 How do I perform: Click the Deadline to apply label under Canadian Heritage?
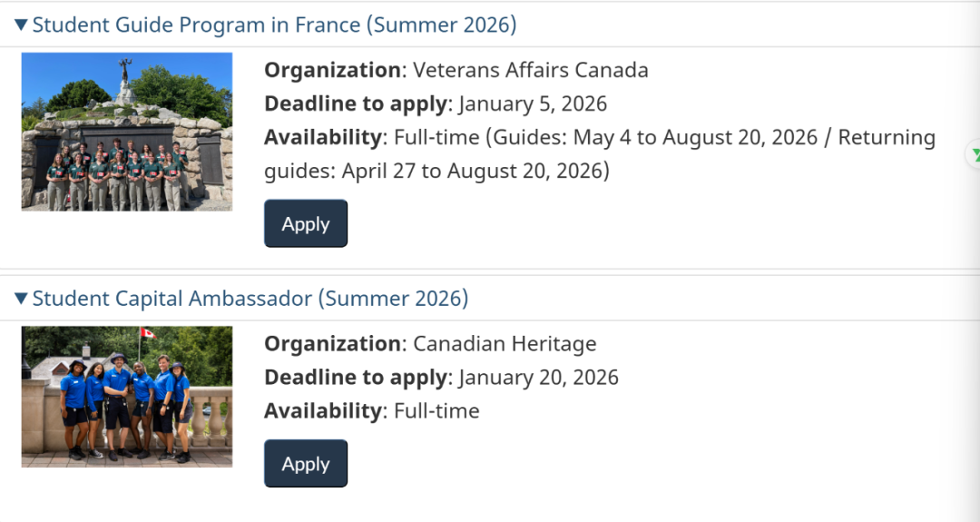[x=356, y=378]
